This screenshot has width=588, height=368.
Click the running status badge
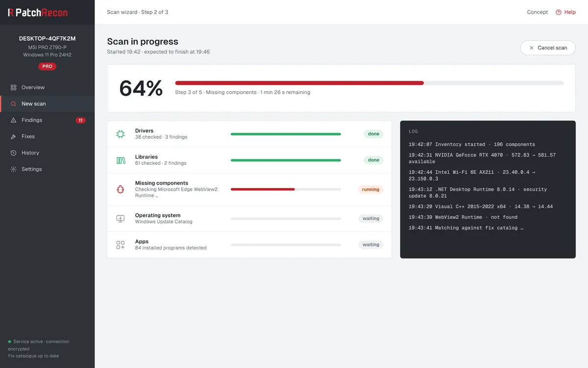[370, 189]
